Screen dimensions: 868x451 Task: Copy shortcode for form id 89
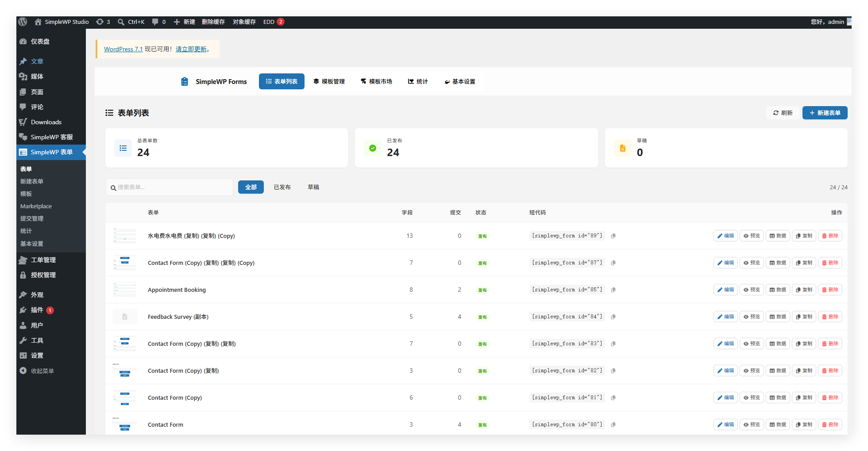tap(613, 236)
